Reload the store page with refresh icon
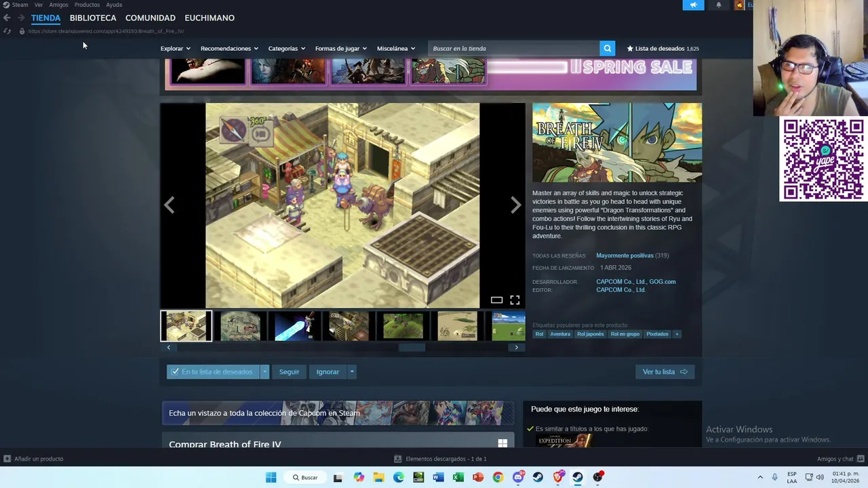The image size is (868, 488). click(x=7, y=31)
